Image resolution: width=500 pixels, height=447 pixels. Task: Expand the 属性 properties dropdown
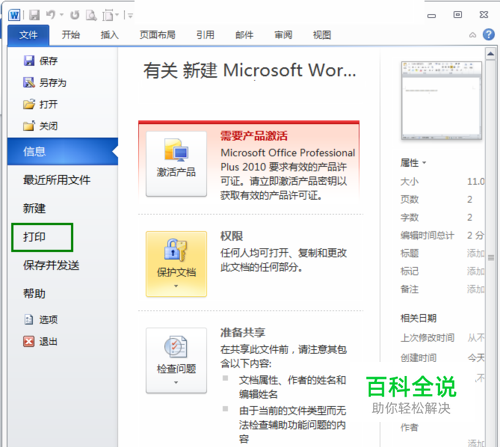(413, 163)
